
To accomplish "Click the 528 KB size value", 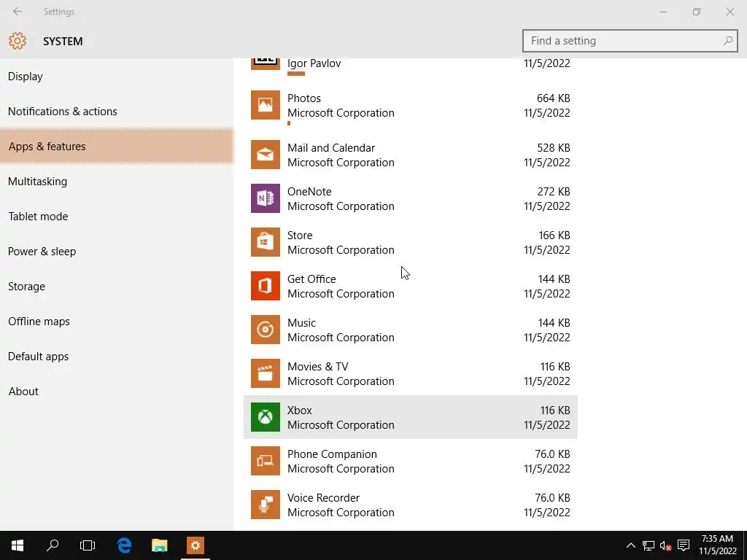I will coord(554,147).
